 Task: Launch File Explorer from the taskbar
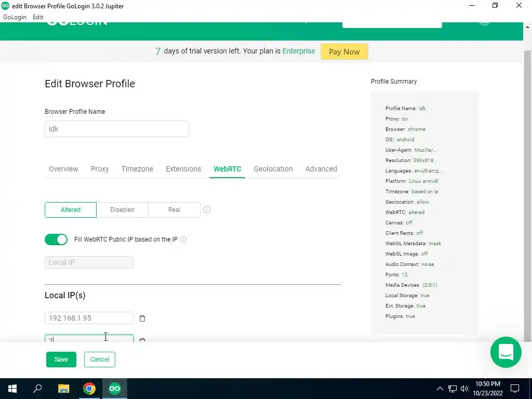click(x=63, y=389)
